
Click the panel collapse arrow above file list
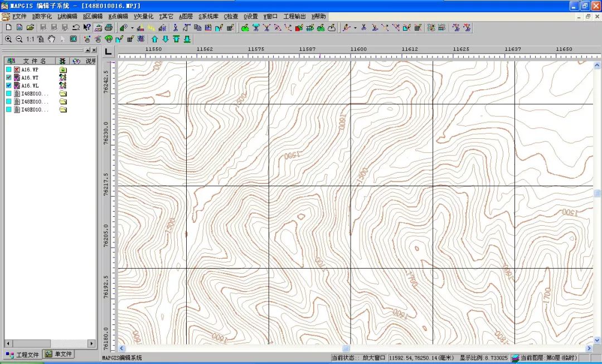(x=88, y=50)
